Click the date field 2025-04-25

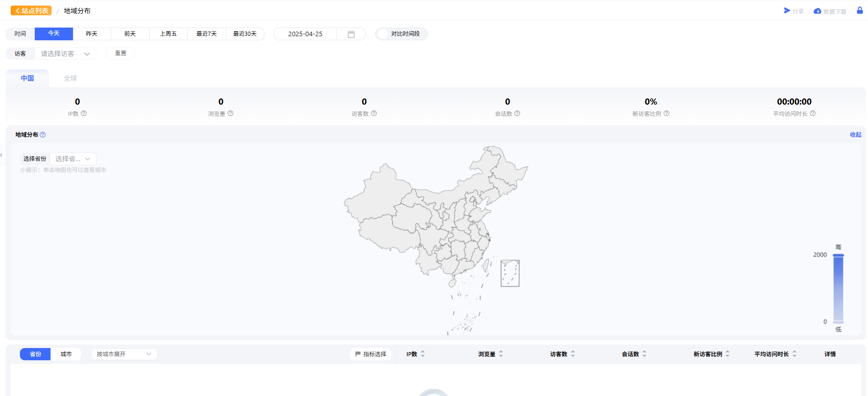pyautogui.click(x=305, y=34)
